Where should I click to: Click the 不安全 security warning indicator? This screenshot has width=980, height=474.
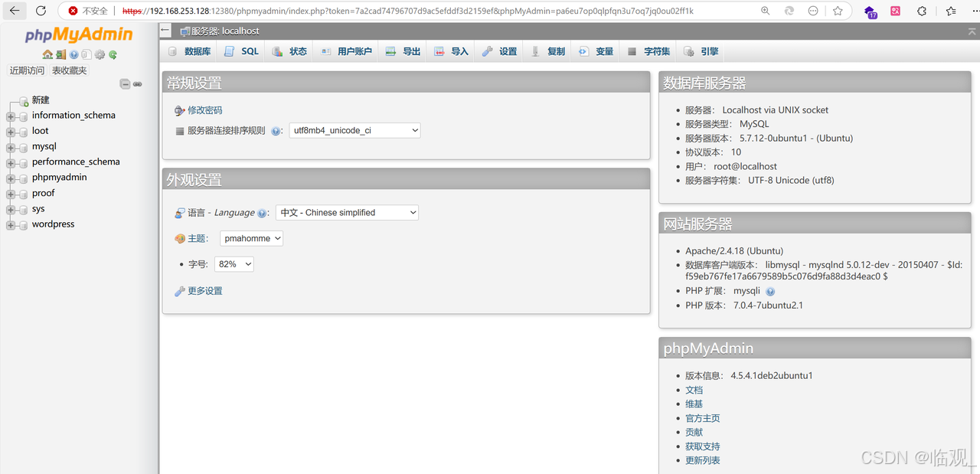point(87,11)
